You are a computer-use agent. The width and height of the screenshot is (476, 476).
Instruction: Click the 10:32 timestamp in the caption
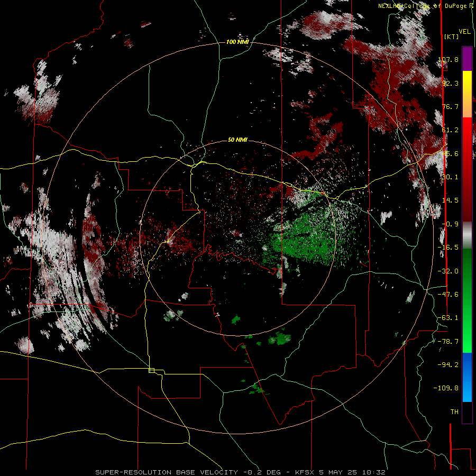pyautogui.click(x=373, y=472)
